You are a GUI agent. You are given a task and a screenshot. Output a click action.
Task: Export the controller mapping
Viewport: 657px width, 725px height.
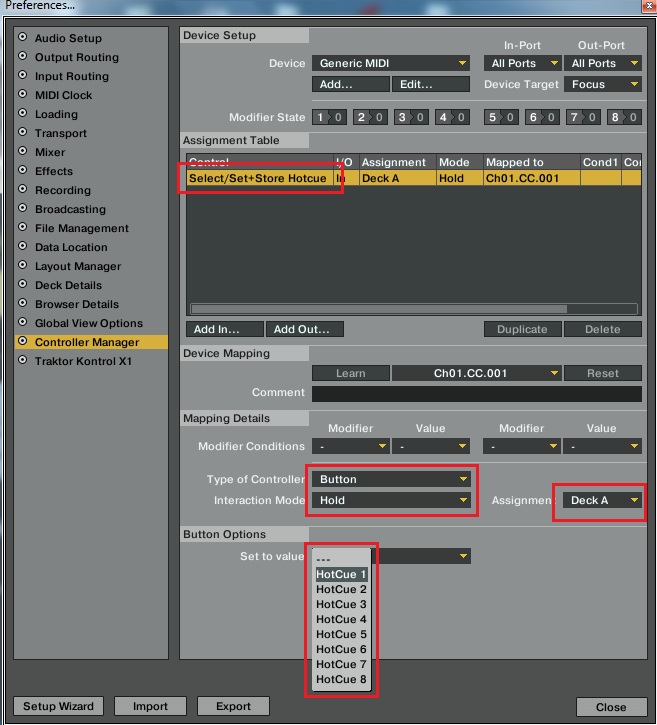[x=233, y=706]
